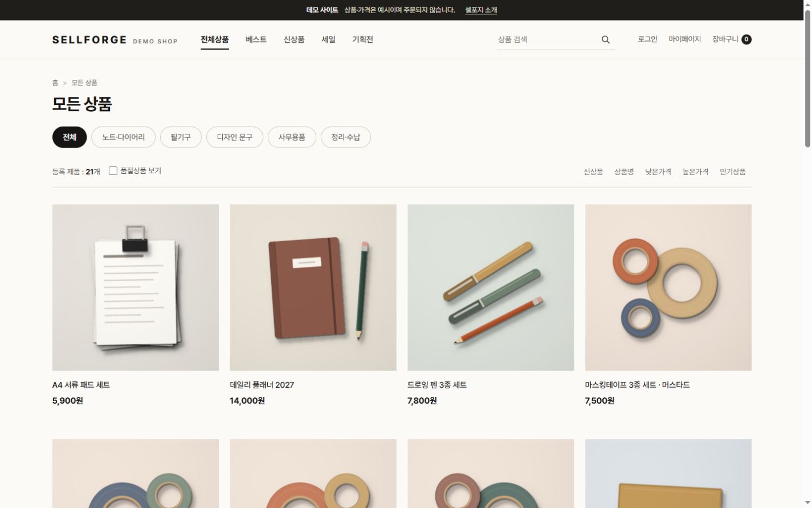The height and width of the screenshot is (508, 812).
Task: Click the A4 서류 패드 세트 title
Action: 81,385
